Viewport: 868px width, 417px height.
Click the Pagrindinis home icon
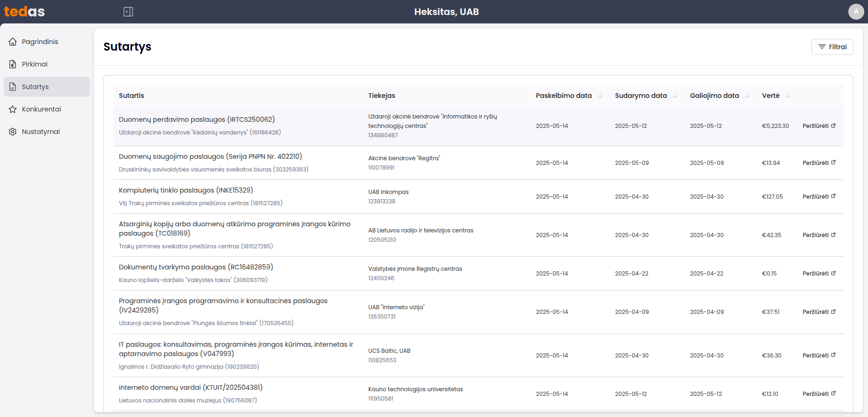tap(13, 42)
